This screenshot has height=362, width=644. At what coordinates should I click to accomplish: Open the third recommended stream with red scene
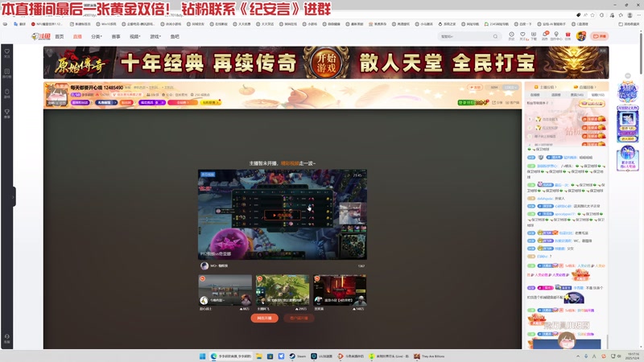point(340,290)
